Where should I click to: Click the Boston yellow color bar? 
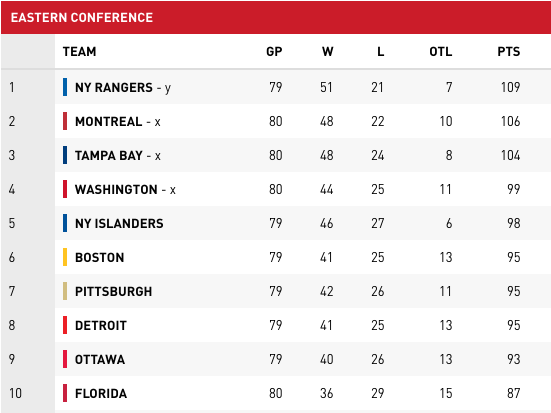[x=65, y=257]
